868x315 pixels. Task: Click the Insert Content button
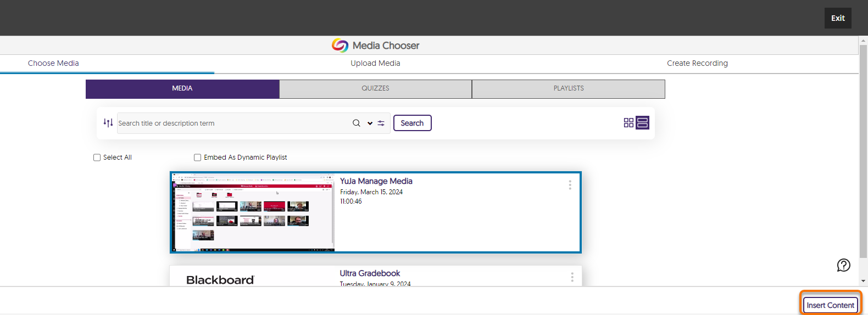point(830,305)
